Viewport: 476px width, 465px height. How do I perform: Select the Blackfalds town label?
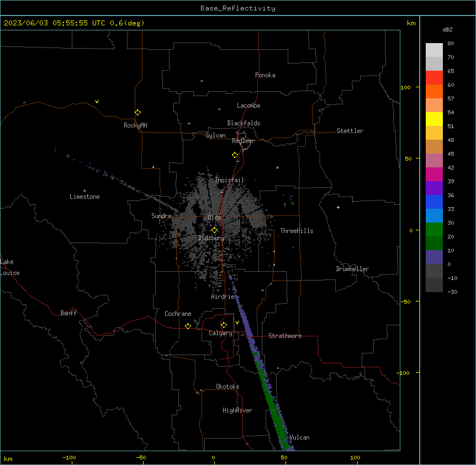(x=244, y=123)
